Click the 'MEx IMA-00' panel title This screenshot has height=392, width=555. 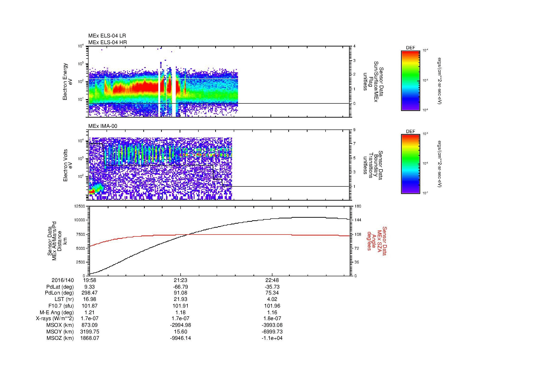103,126
